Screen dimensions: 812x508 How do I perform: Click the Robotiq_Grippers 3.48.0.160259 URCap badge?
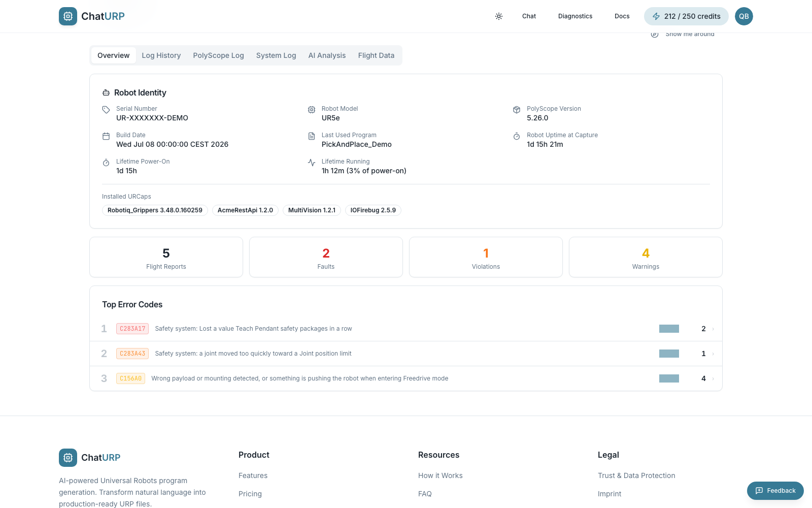155,210
